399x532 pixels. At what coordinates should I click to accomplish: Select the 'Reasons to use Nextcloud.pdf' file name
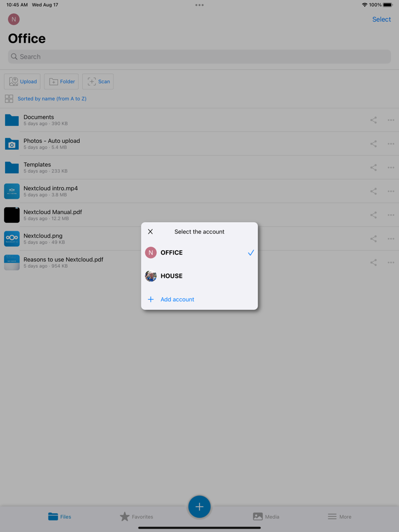63,260
